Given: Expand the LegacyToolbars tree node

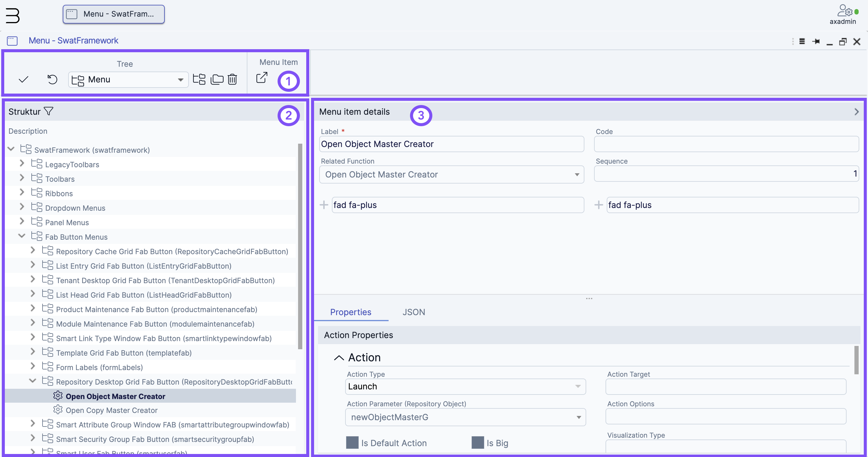Looking at the screenshot, I should click(22, 164).
